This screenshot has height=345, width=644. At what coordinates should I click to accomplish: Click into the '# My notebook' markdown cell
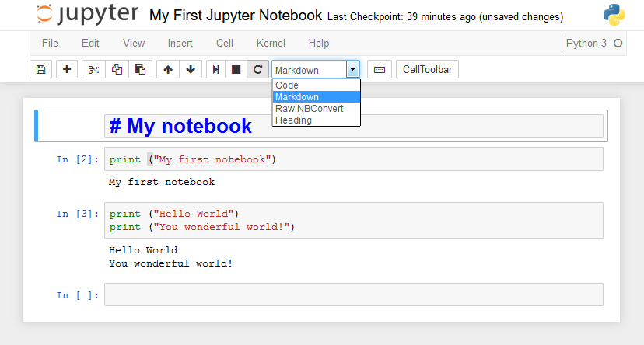(x=354, y=126)
